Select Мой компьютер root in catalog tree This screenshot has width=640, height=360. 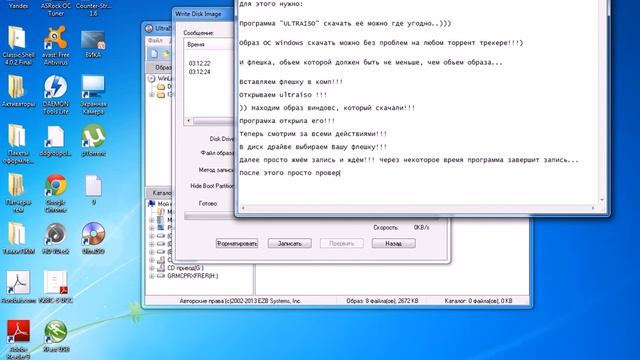pyautogui.click(x=164, y=204)
